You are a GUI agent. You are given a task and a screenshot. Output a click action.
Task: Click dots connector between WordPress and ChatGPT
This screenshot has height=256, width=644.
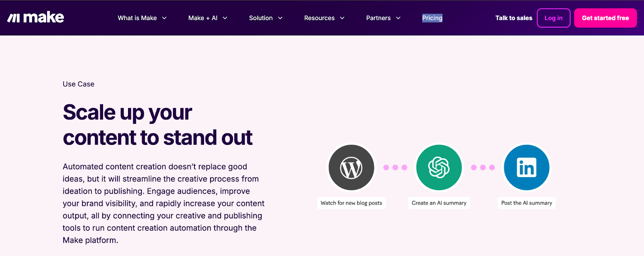(x=395, y=167)
